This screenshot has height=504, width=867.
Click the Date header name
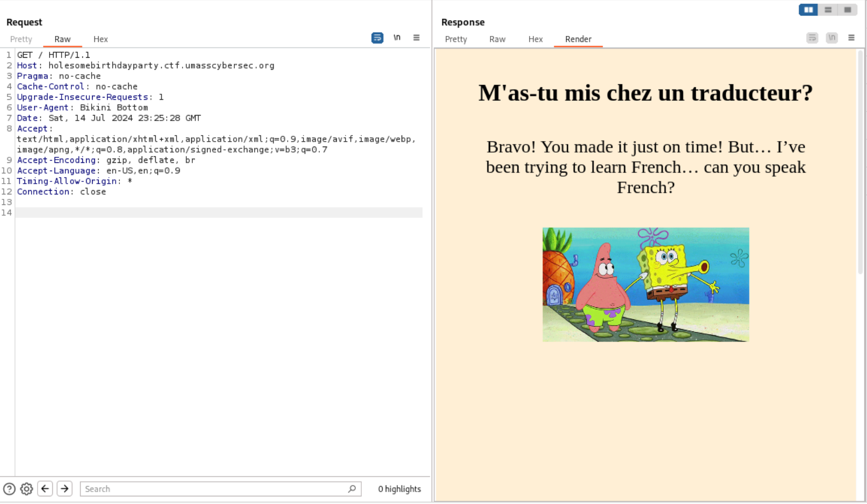click(27, 118)
